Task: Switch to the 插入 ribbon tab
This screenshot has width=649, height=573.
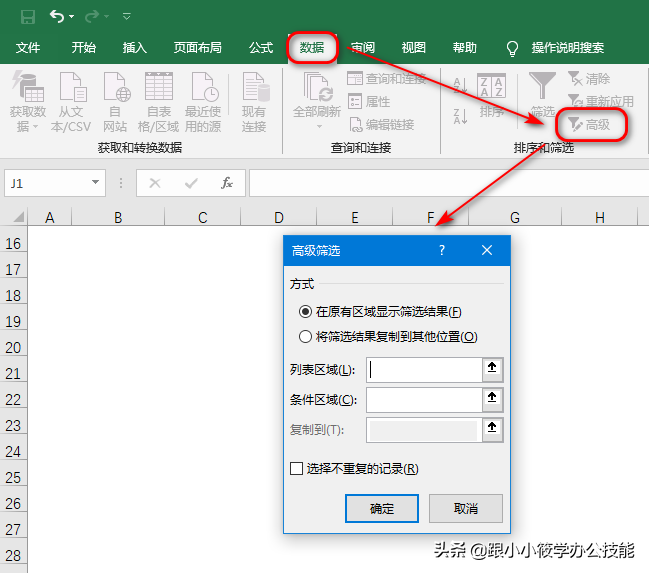Action: tap(135, 48)
